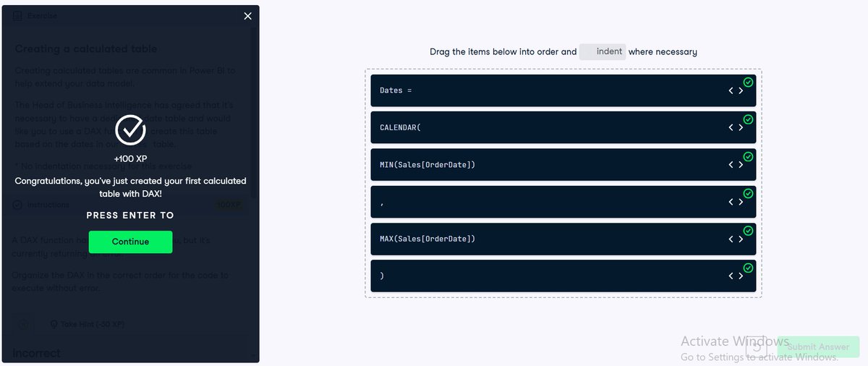Select the MIN(Sales[OrderDate]) code block
868x366 pixels.
(563, 165)
